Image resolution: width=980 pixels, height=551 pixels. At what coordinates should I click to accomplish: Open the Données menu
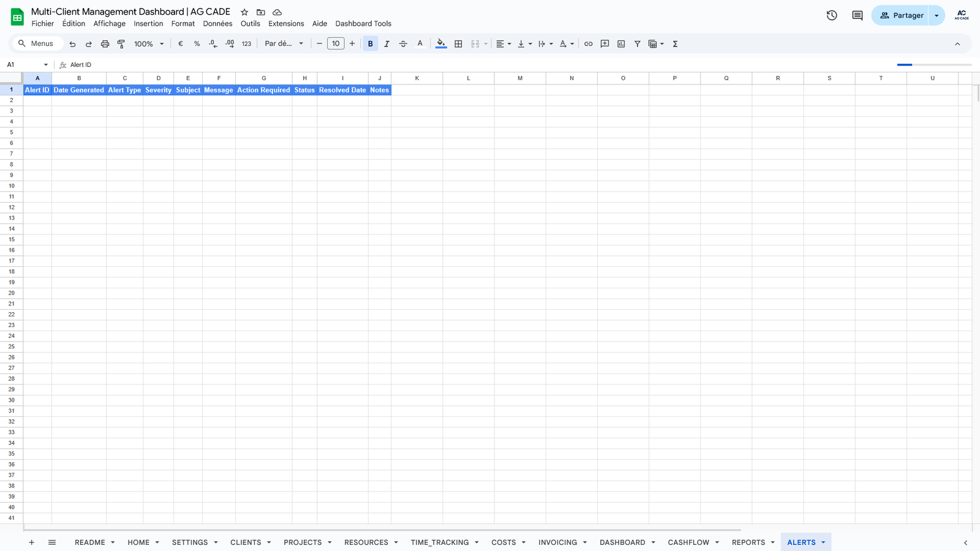tap(217, 24)
